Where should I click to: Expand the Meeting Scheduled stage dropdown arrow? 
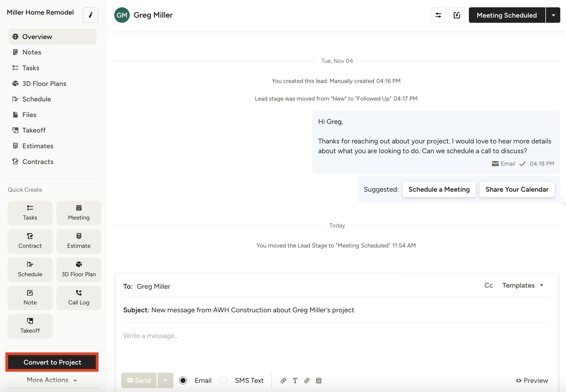(x=553, y=15)
